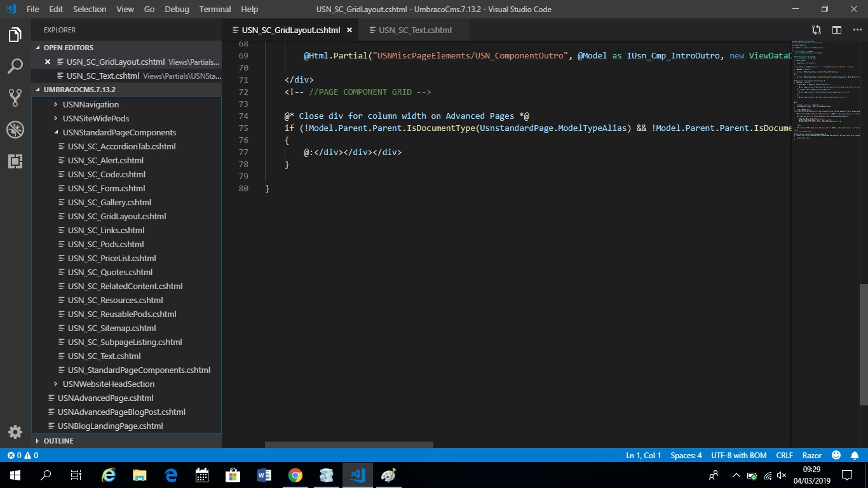This screenshot has width=868, height=488.
Task: Expand the USNNavigation folder
Action: point(91,104)
